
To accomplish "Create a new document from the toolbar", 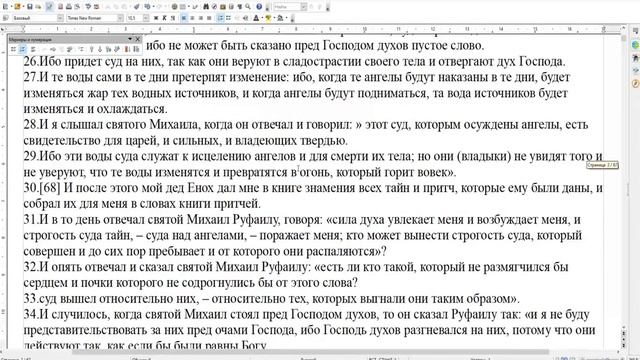I will 5,7.
